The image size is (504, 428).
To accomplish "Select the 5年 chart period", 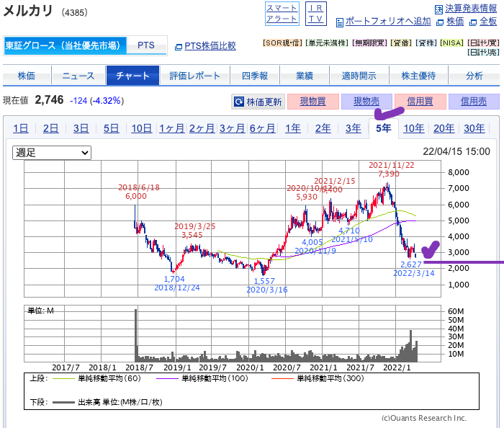I will tap(384, 128).
